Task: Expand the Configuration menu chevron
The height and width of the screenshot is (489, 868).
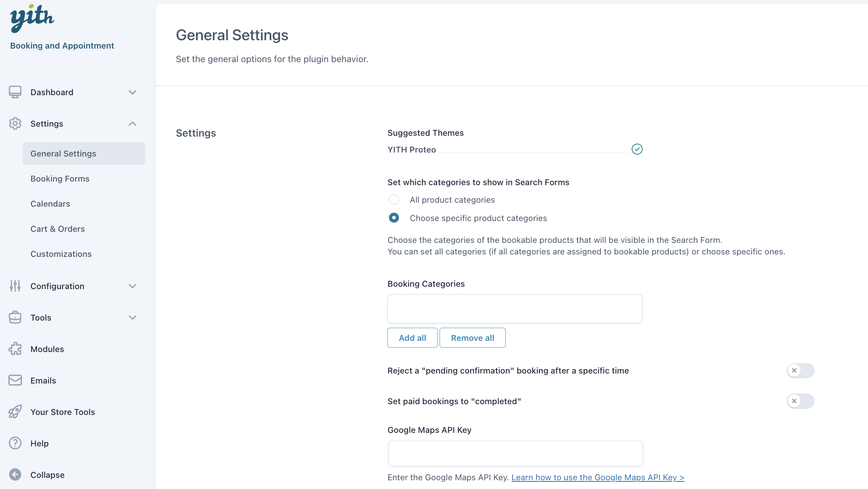Action: [133, 286]
